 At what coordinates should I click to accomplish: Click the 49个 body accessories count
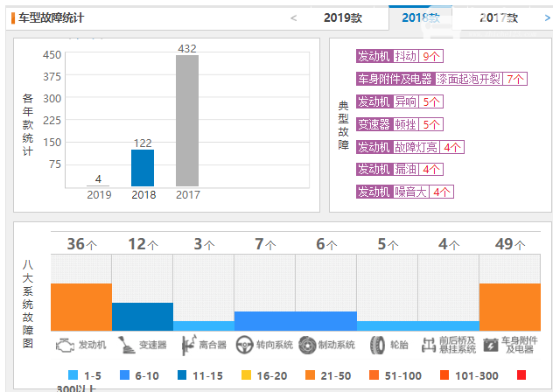510,244
